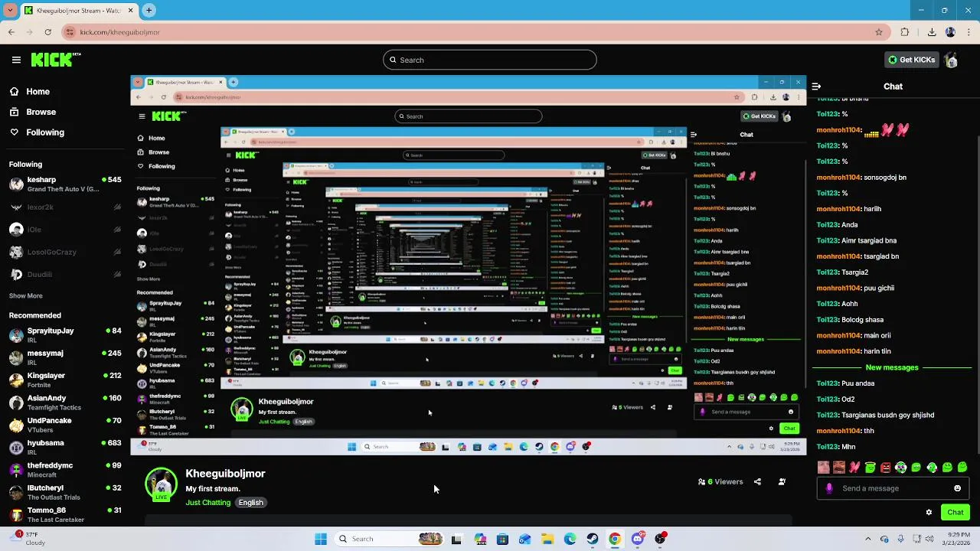The image size is (980, 551).
Task: Open a new Chrome tab
Action: (149, 10)
